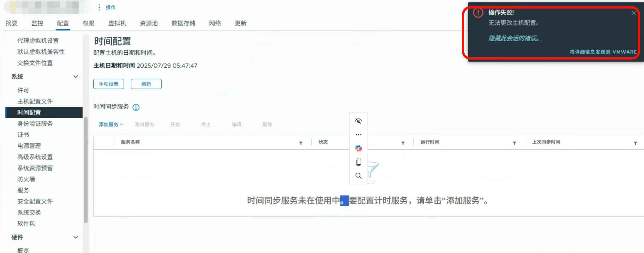Viewport: 644px width, 253px height.
Task: Click the 服务名称 column header
Action: pos(130,142)
